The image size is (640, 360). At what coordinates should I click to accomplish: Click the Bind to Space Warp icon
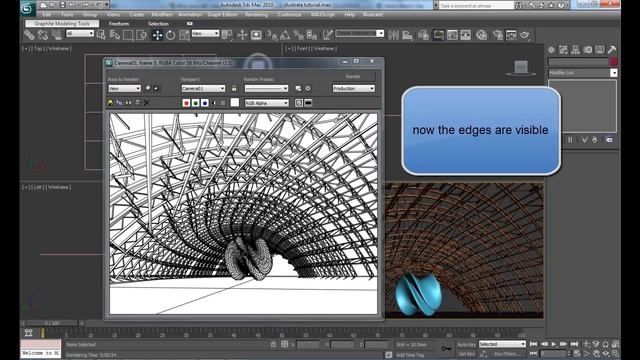56,35
